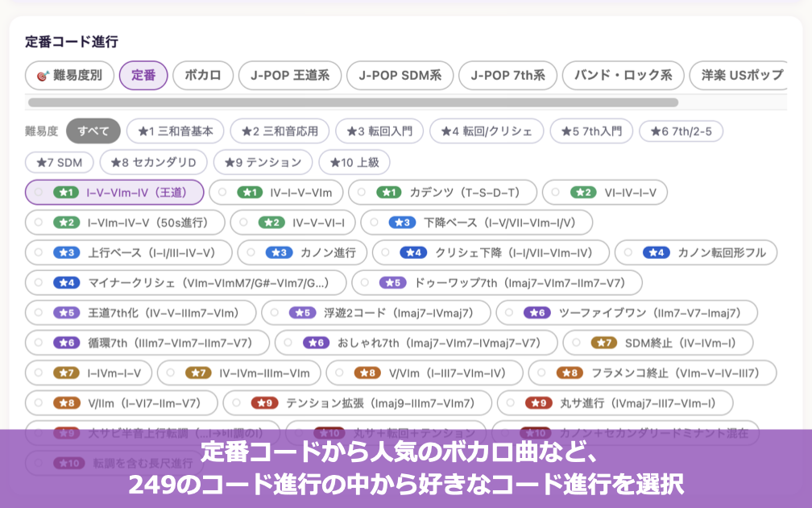Screen dimensions: 812x508
Task: Select ツーファイブワン progression
Action: pos(627,313)
